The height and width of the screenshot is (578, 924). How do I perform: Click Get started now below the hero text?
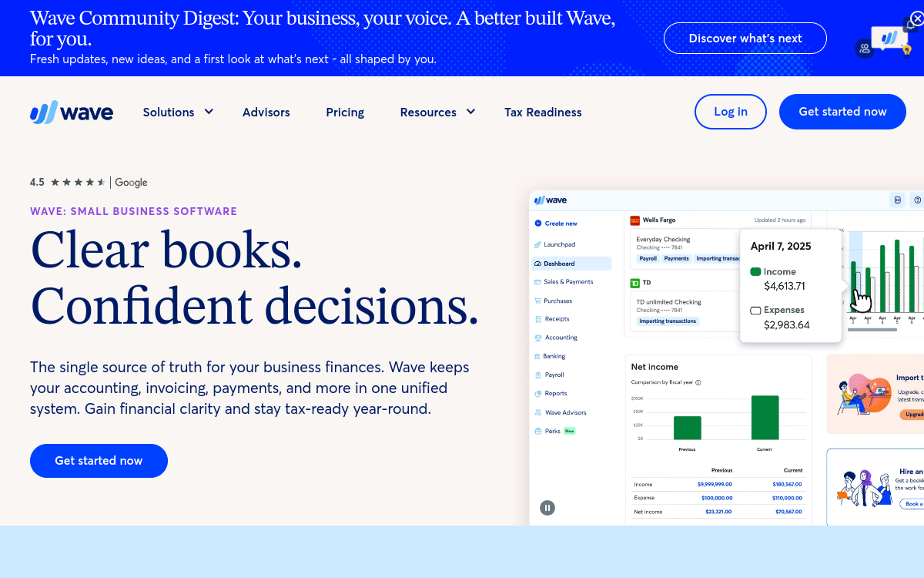pos(99,461)
